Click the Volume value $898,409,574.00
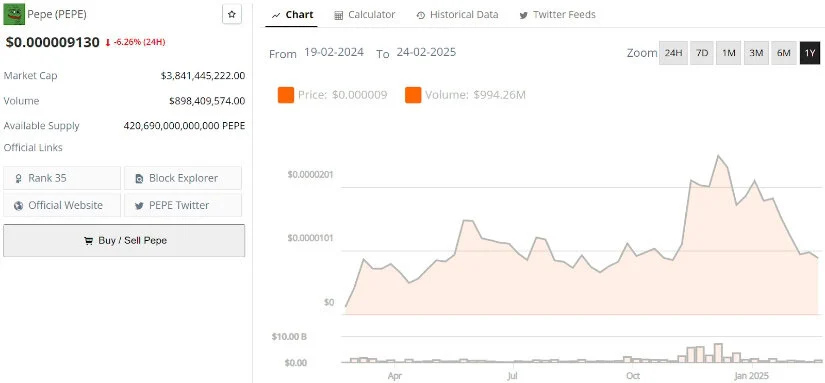The image size is (825, 383). [x=207, y=100]
